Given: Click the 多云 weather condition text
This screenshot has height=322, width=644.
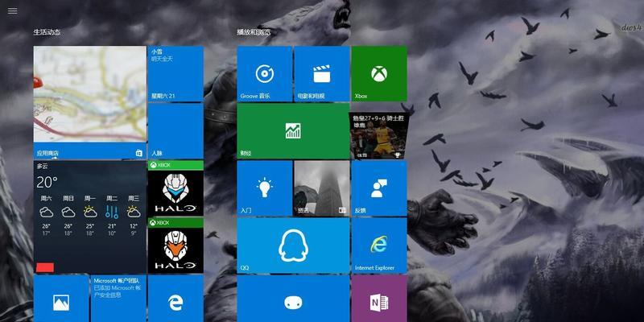Looking at the screenshot, I should 43,167.
